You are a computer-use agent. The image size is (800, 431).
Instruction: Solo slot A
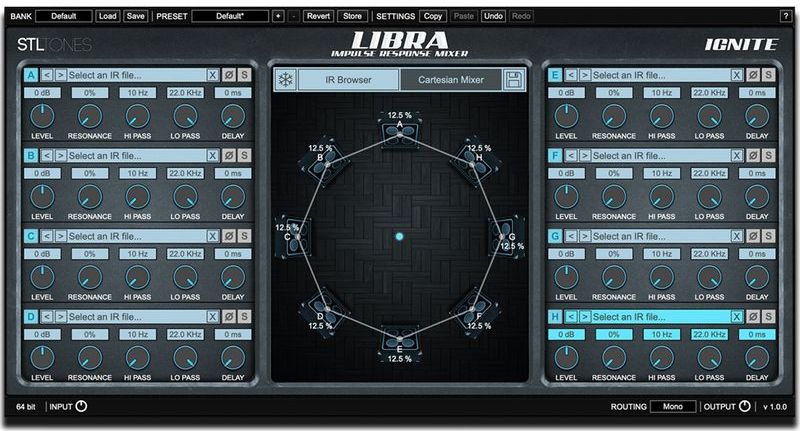pos(244,75)
